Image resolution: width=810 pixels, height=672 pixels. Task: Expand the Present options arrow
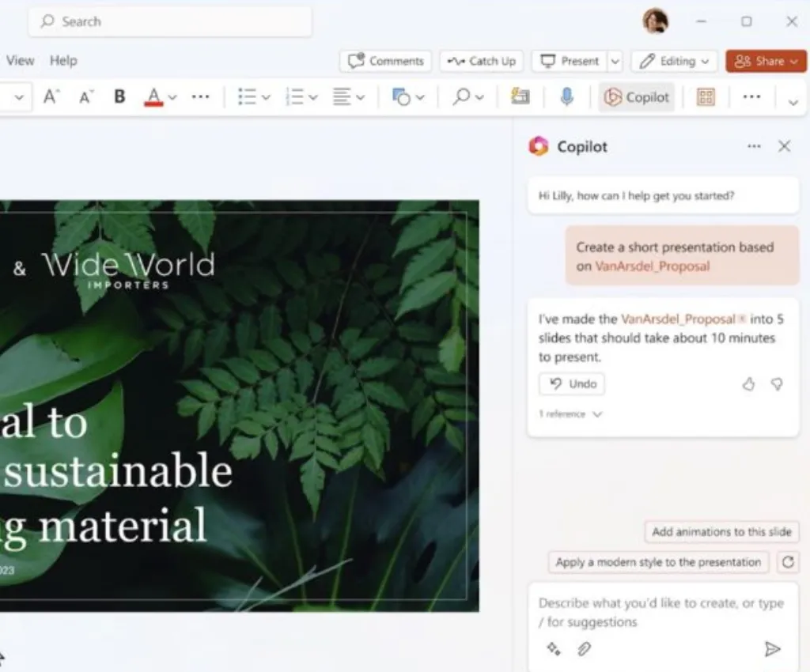pyautogui.click(x=615, y=61)
